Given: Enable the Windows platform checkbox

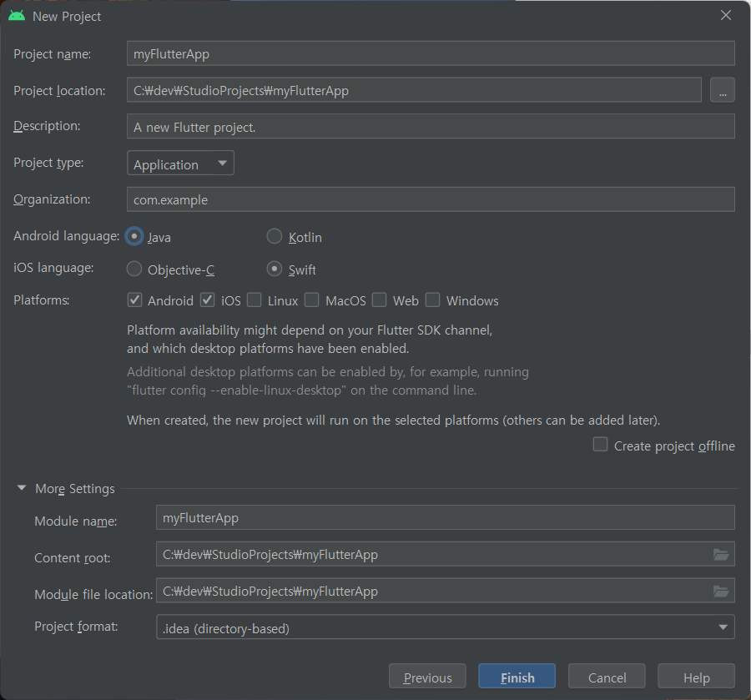Looking at the screenshot, I should 432,300.
